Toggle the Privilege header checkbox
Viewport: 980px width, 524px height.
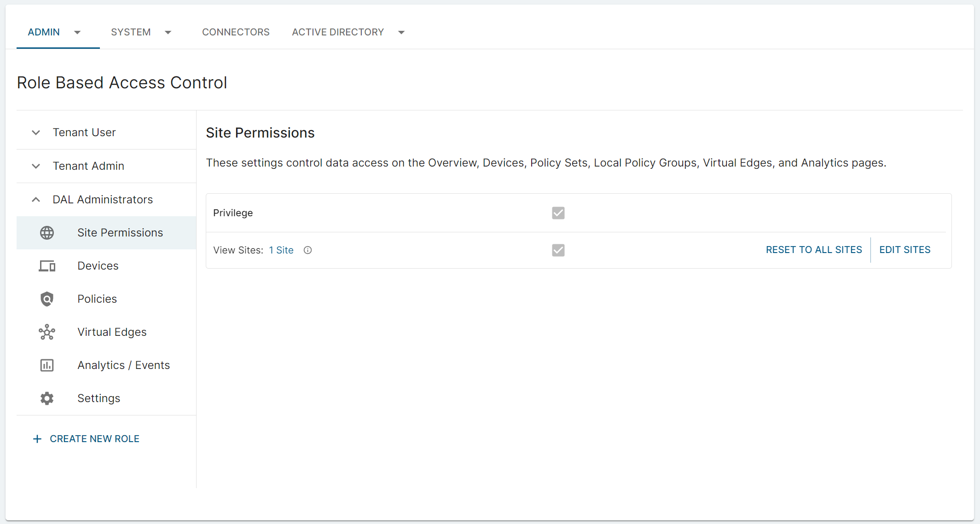tap(558, 213)
